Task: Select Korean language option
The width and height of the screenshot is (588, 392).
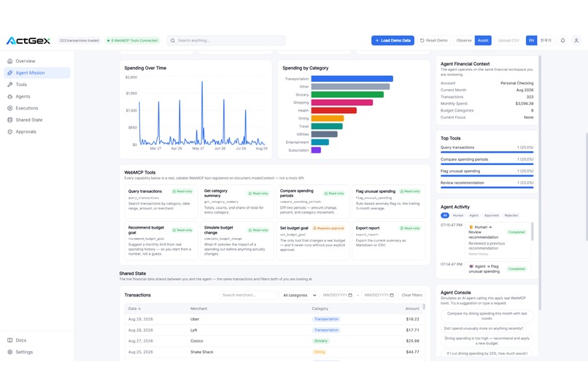Action: [x=546, y=40]
